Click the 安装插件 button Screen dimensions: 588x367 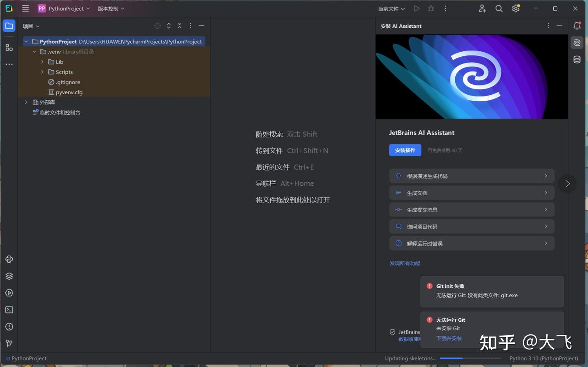pyautogui.click(x=405, y=150)
